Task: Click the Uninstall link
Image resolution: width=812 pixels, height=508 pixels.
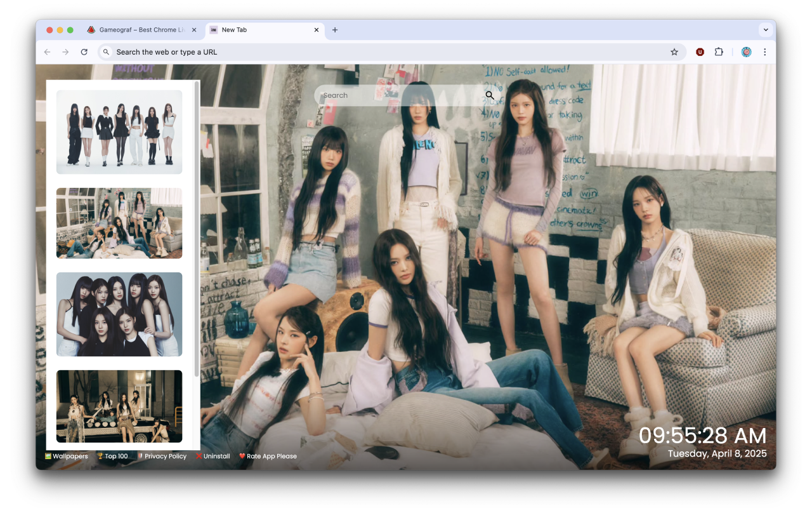Action: pyautogui.click(x=213, y=456)
